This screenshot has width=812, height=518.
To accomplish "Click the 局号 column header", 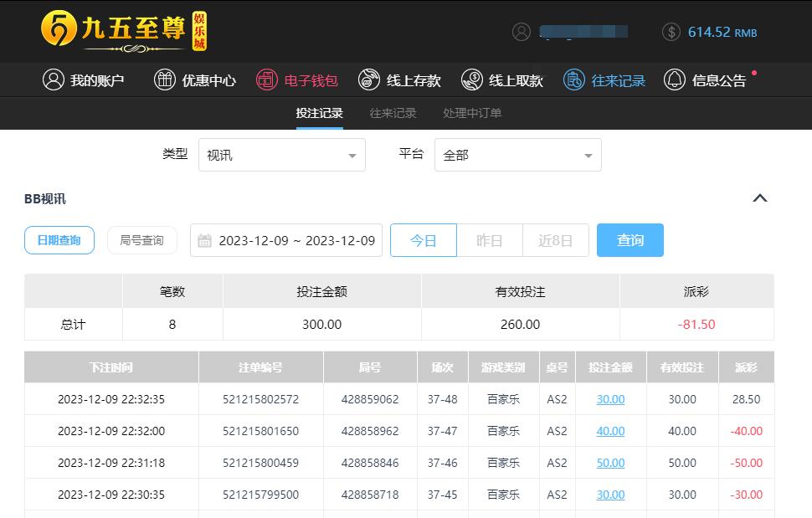I will (x=370, y=367).
